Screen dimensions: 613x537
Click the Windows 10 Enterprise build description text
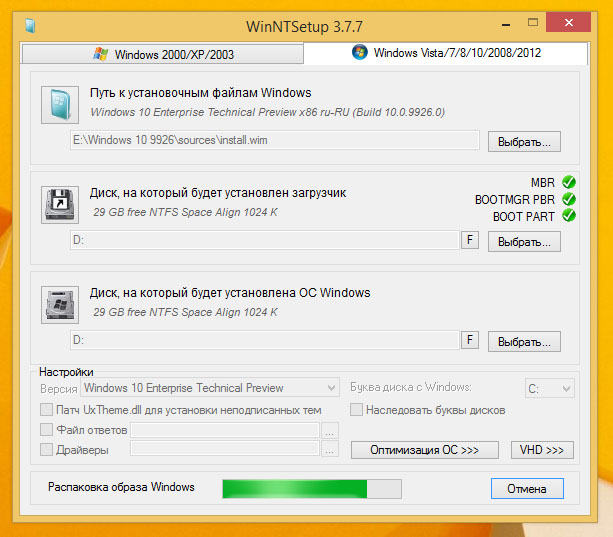(x=268, y=113)
